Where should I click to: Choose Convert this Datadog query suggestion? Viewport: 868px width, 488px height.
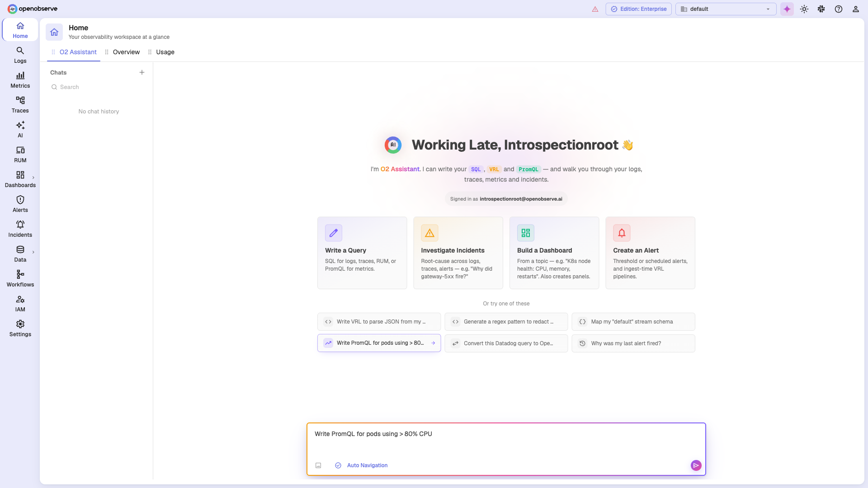[506, 343]
